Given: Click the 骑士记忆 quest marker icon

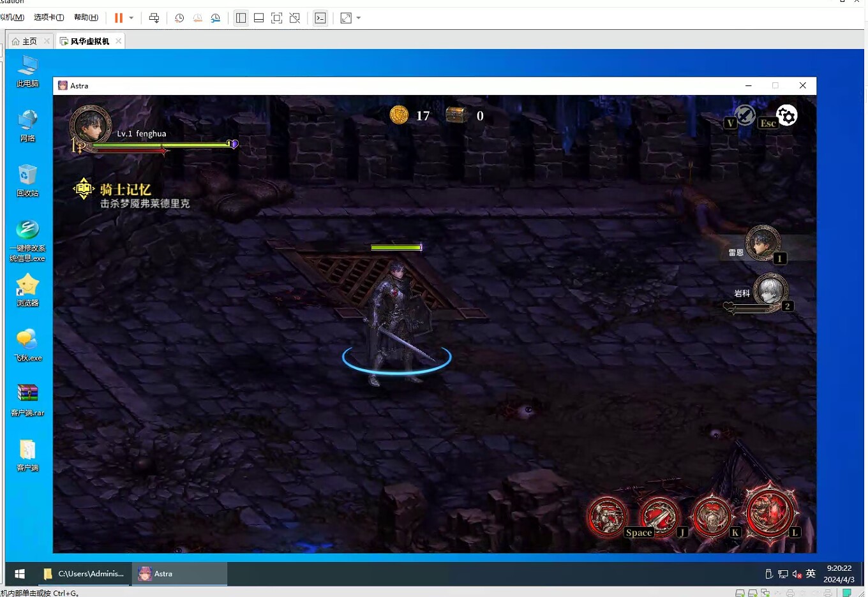Looking at the screenshot, I should (x=84, y=189).
